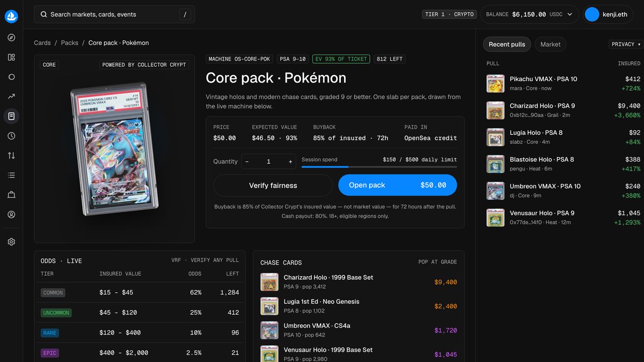This screenshot has height=362, width=644.
Task: Click the $1,720 Umbreon chase price
Action: [445, 330]
